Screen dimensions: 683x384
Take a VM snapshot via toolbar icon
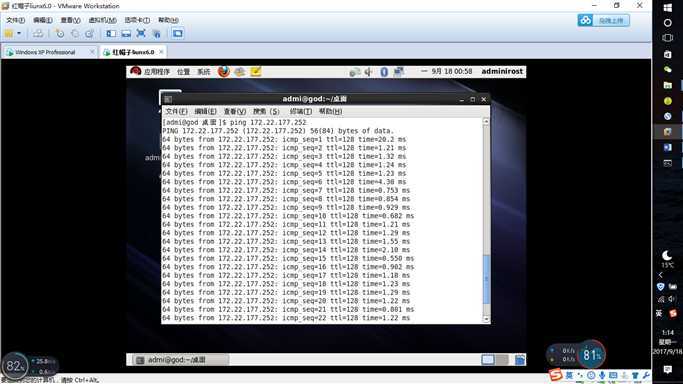click(60, 34)
